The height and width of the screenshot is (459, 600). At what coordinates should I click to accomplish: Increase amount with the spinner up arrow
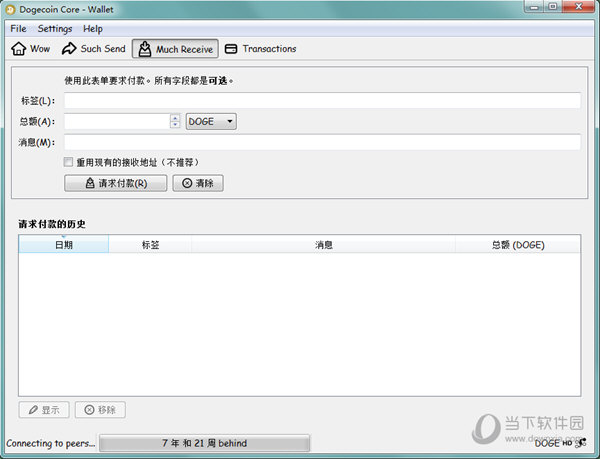click(175, 118)
